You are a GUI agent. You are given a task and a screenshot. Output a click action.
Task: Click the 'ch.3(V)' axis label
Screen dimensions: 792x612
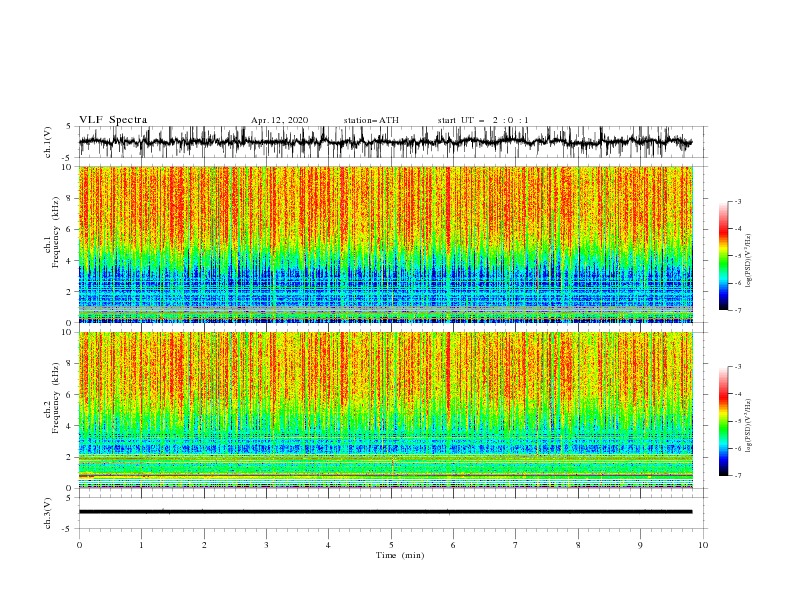click(48, 513)
